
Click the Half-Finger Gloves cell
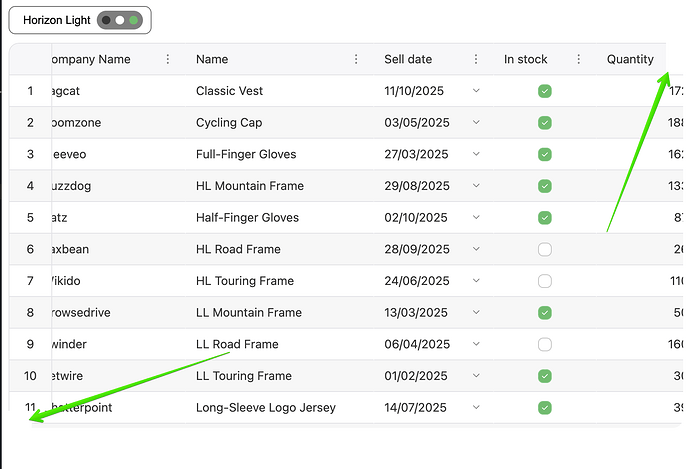pyautogui.click(x=279, y=218)
